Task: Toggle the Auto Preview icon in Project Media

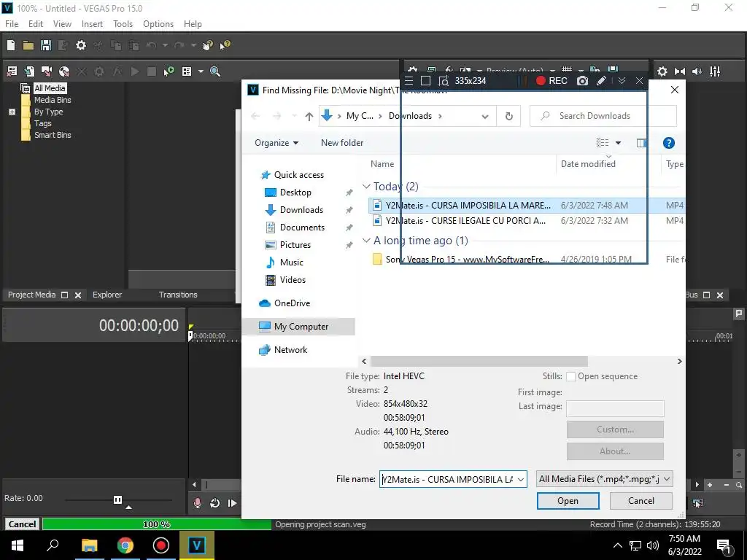Action: (x=169, y=71)
